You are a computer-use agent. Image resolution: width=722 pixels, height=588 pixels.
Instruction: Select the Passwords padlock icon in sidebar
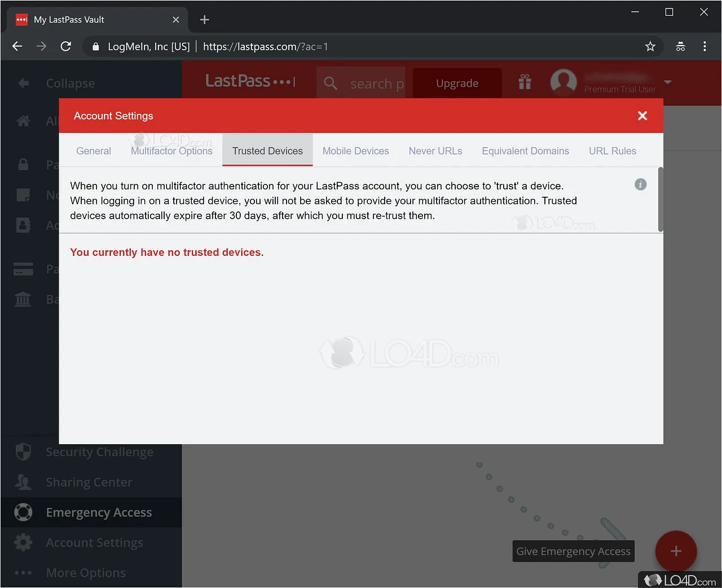tap(23, 165)
